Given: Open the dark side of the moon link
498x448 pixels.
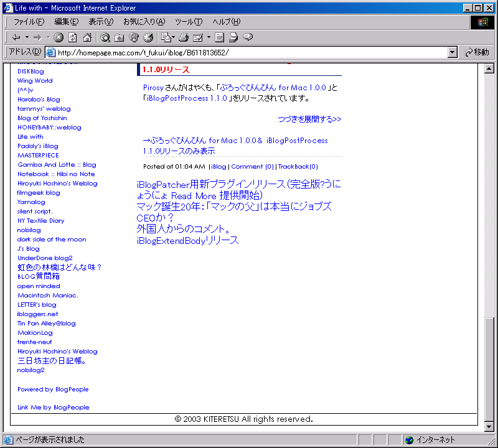Looking at the screenshot, I should (x=52, y=240).
